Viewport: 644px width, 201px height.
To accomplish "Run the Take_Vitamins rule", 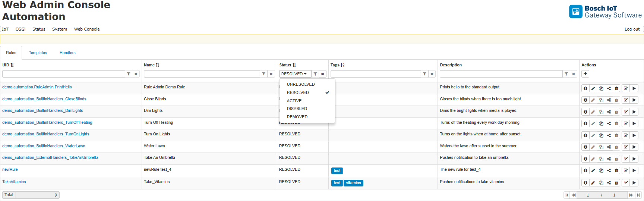I will pos(634,183).
